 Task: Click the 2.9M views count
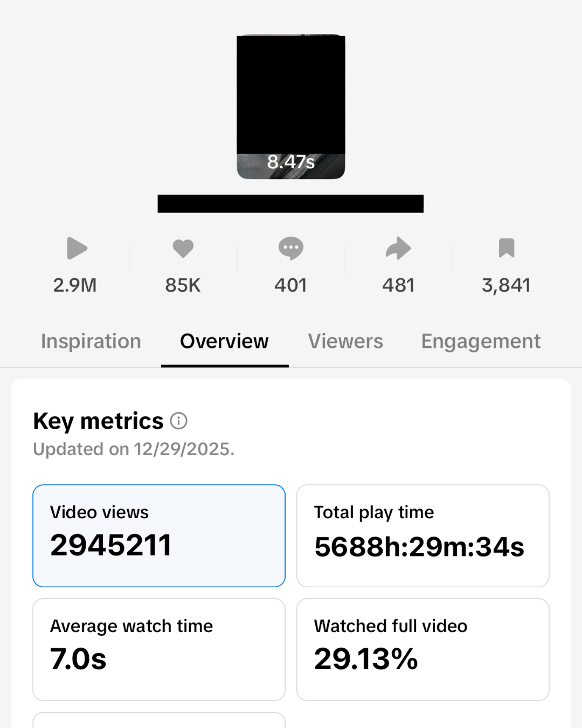pos(75,285)
